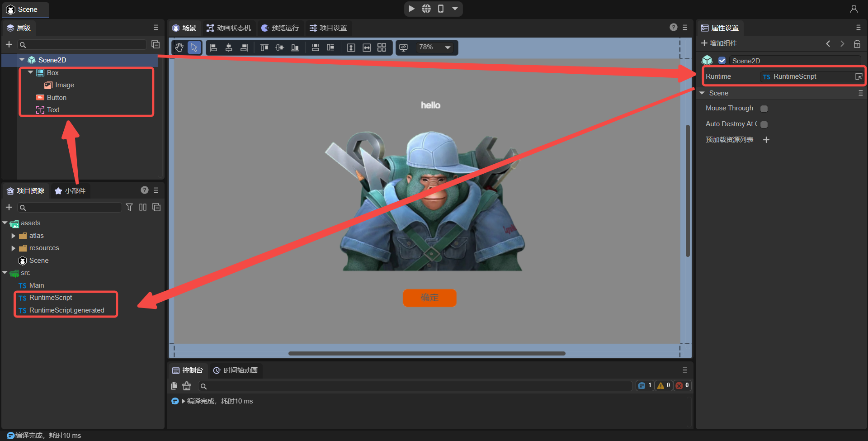
Task: Click the user account icon
Action: (x=854, y=9)
